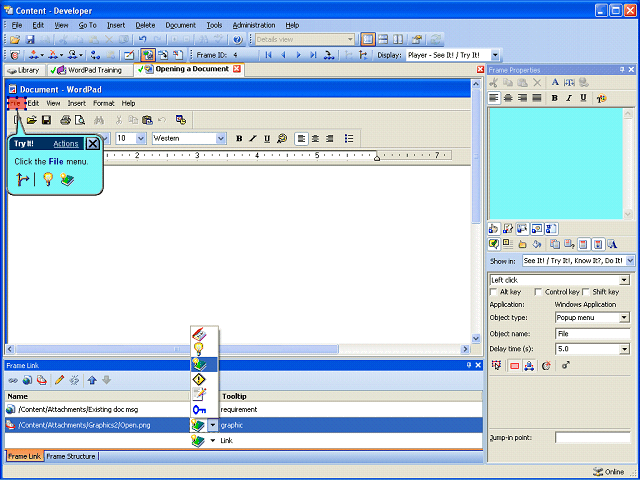The height and width of the screenshot is (480, 640).
Task: Close the Try It bubble
Action: pyautogui.click(x=93, y=144)
